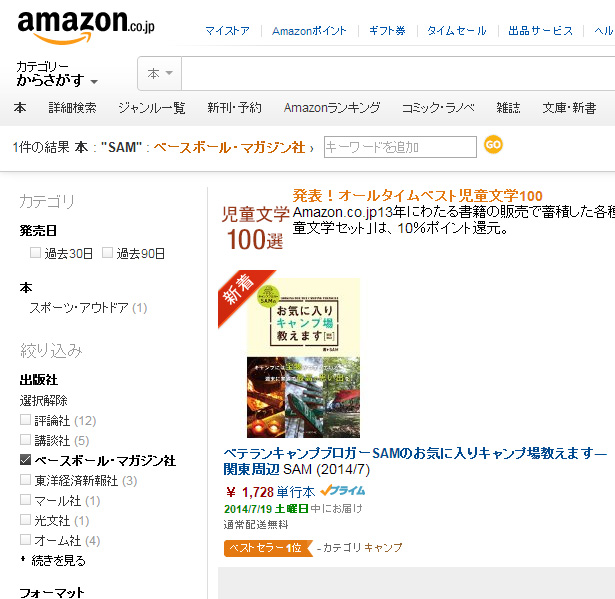Screen dimensions: 615x599
Task: Click the orange GO search button
Action: 493,145
